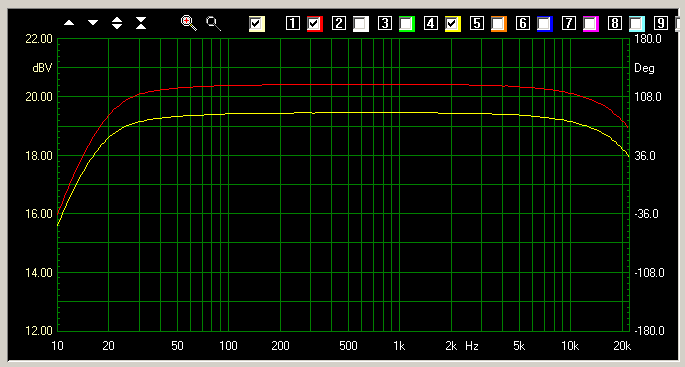This screenshot has width=685, height=367.
Task: Uncheck the red trace 1 checkbox
Action: coord(315,24)
